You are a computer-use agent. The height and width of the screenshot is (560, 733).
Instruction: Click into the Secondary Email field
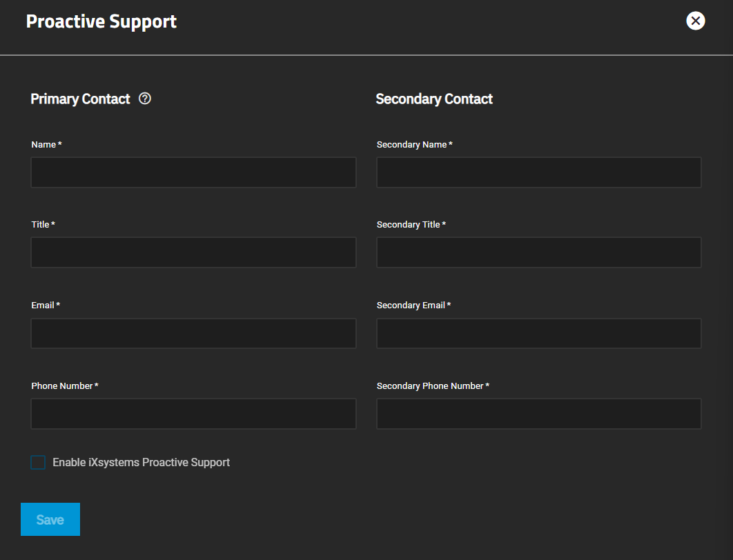(538, 332)
